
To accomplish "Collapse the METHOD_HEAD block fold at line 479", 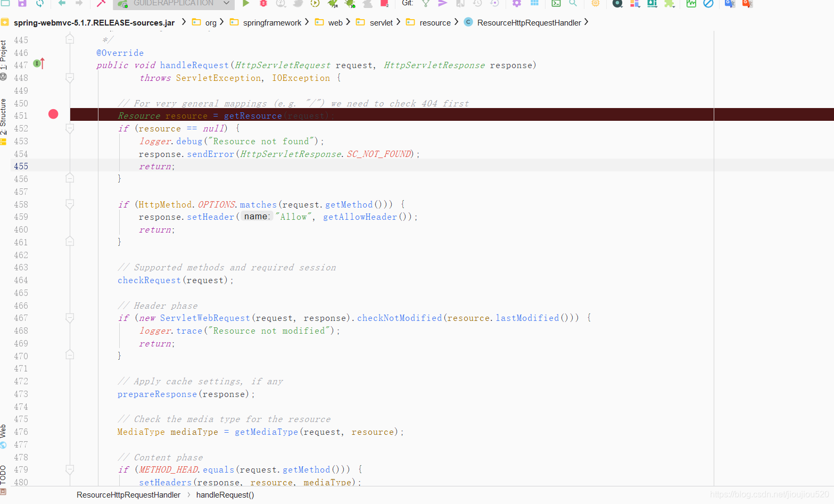I will [x=70, y=469].
